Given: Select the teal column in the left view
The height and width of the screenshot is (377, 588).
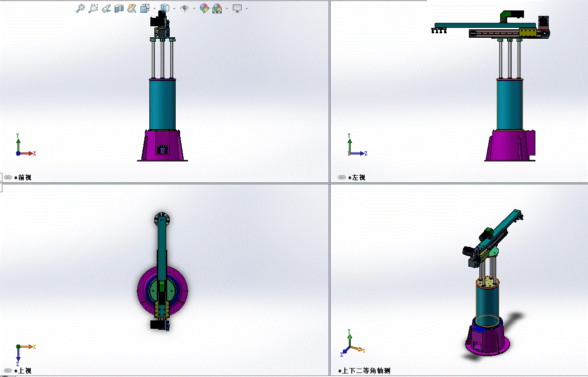Looking at the screenshot, I should click(510, 105).
